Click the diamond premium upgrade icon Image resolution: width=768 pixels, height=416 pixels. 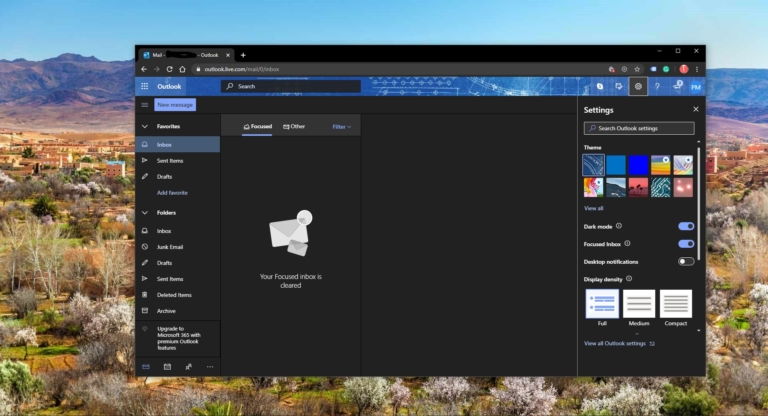pyautogui.click(x=144, y=329)
